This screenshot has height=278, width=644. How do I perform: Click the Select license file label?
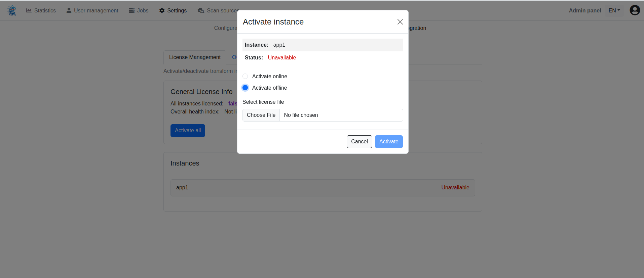tap(263, 102)
